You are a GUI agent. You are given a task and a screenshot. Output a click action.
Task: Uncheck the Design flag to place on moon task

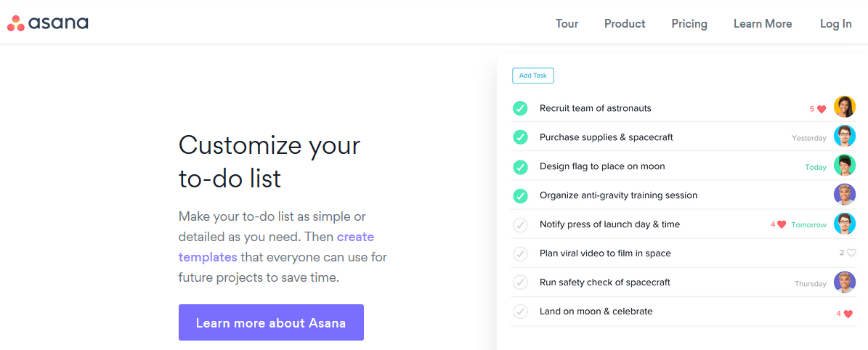click(520, 166)
